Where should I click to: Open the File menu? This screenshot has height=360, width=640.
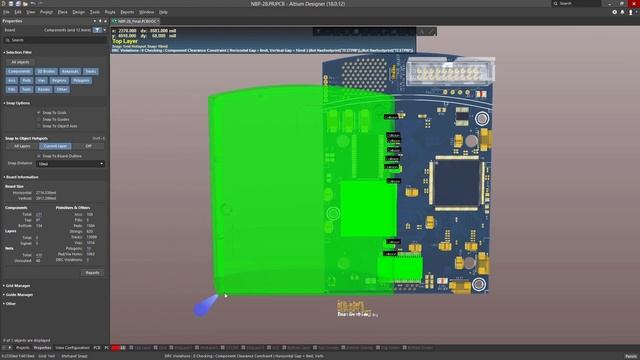coord(6,12)
